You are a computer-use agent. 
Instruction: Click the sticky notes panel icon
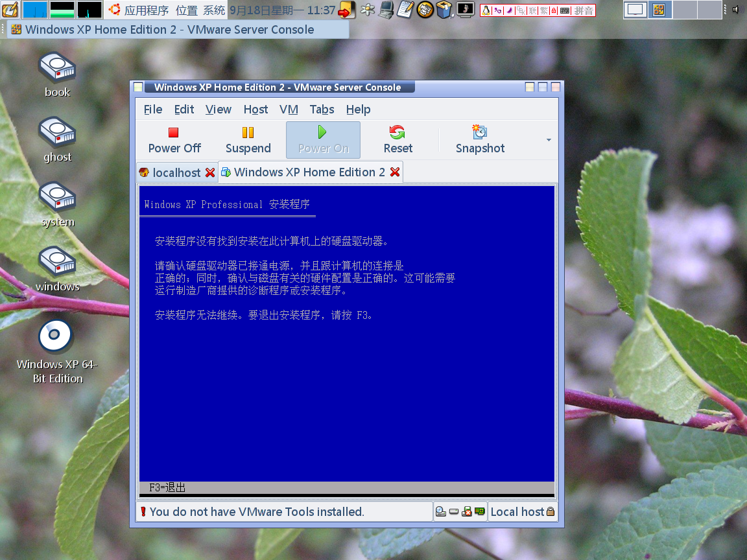pyautogui.click(x=10, y=10)
